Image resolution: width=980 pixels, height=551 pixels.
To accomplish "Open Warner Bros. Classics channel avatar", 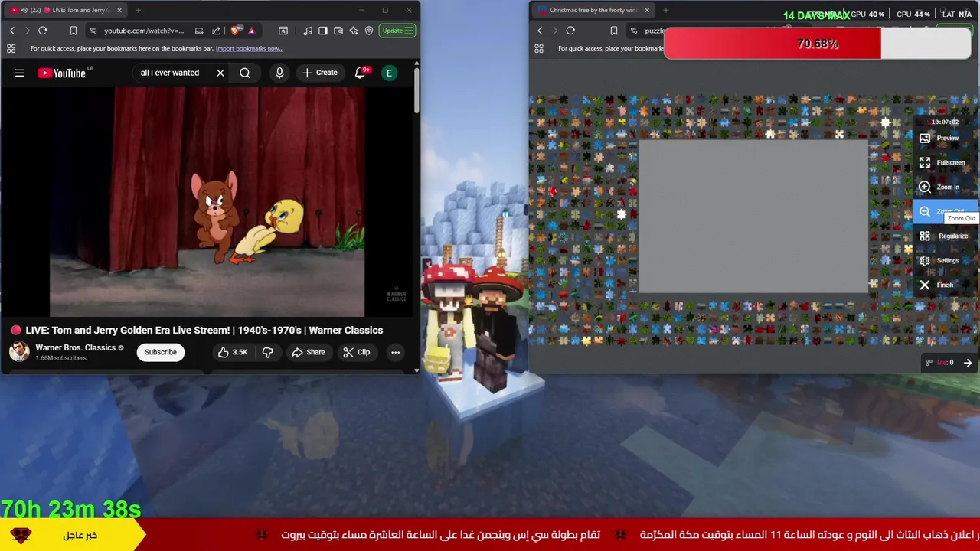I will [x=19, y=352].
